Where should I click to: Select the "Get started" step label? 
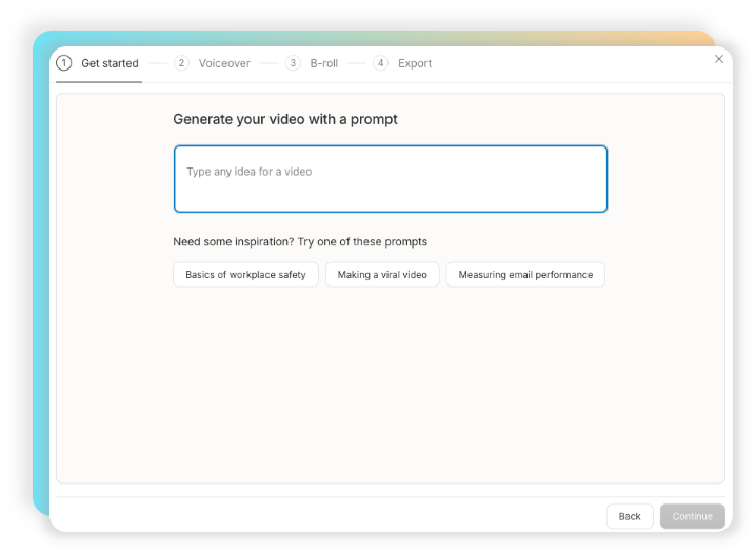tap(110, 63)
